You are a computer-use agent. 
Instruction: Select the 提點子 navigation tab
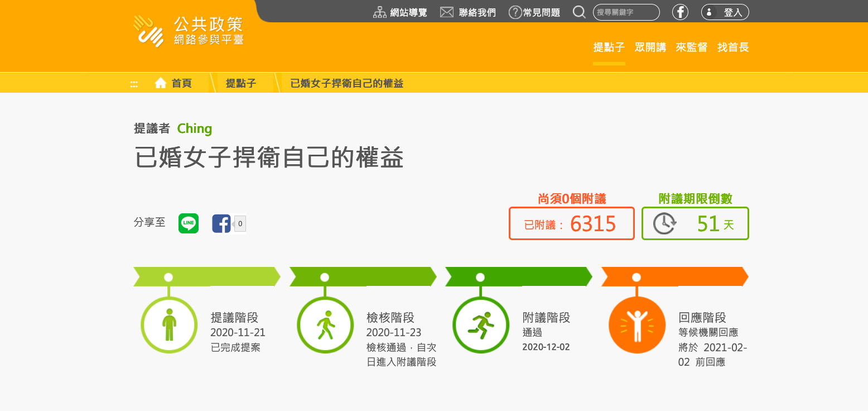pos(609,47)
